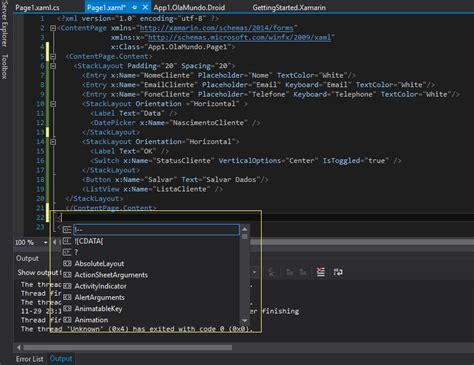Open the 100 % zoom dropdown

point(45,243)
